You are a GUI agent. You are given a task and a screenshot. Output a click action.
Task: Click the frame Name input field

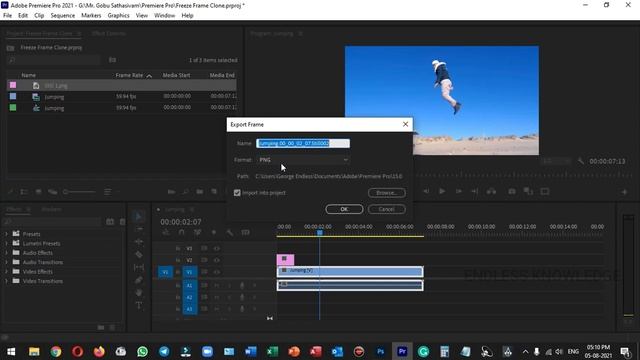(303, 143)
